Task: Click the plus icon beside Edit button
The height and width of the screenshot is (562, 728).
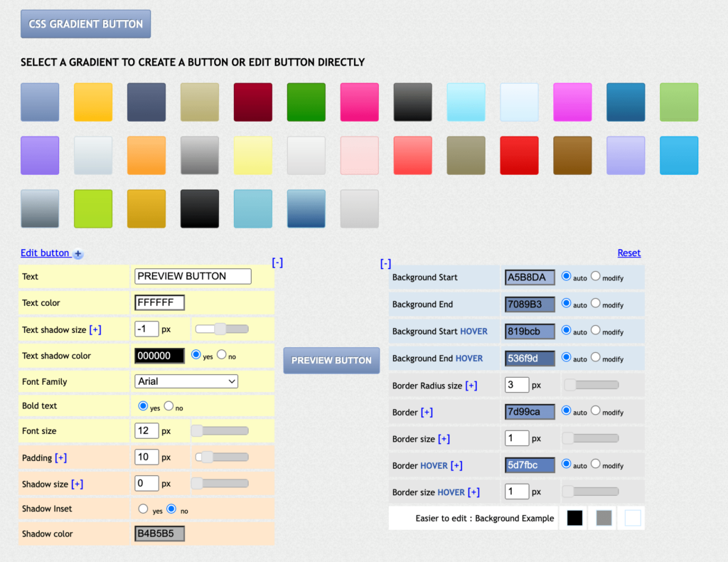Action: 78,254
